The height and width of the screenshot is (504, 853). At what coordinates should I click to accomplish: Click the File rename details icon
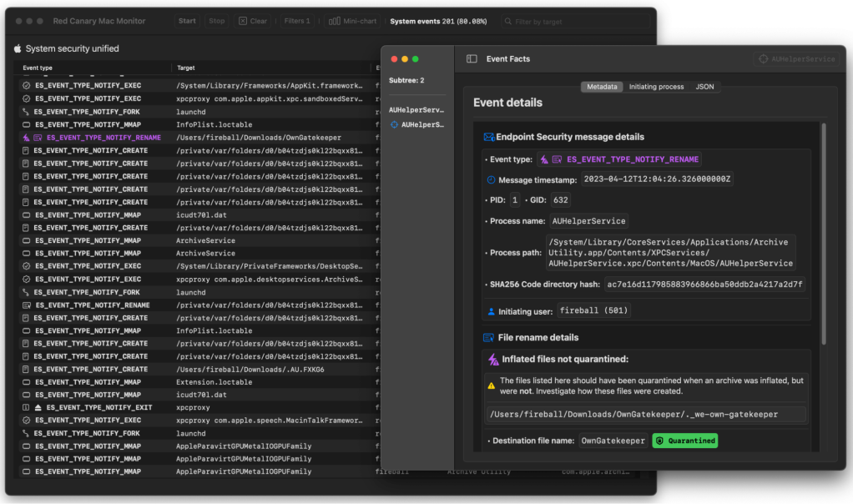click(x=489, y=338)
